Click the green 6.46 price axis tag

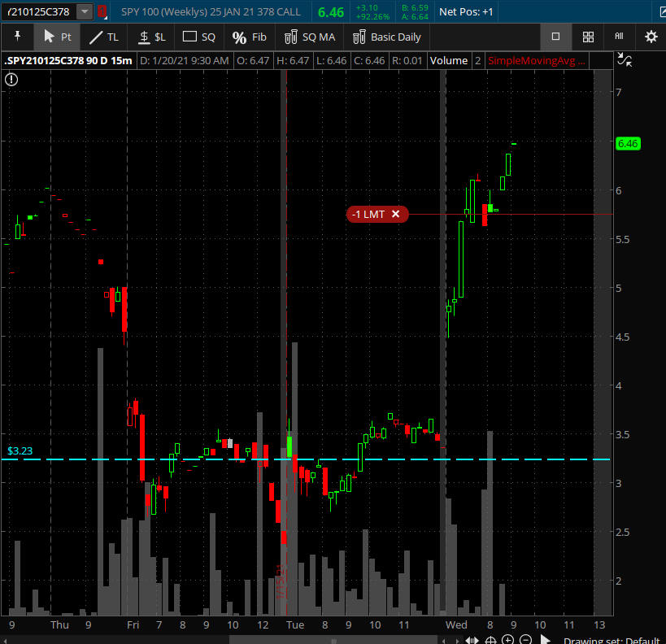tap(628, 144)
